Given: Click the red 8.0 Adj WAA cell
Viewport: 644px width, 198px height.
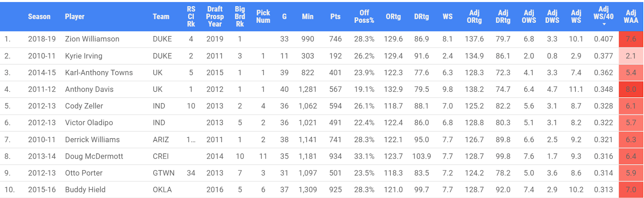Looking at the screenshot, I should 631,89.
